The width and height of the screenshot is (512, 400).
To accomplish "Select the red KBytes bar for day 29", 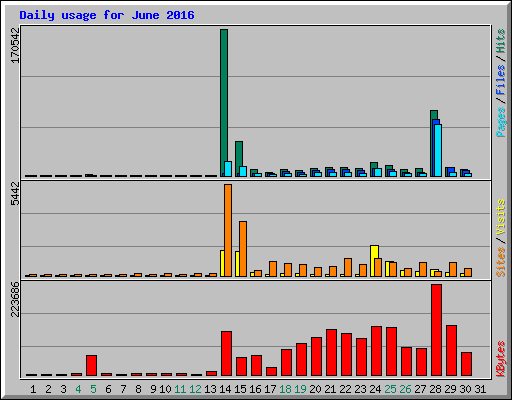I will pos(451,350).
